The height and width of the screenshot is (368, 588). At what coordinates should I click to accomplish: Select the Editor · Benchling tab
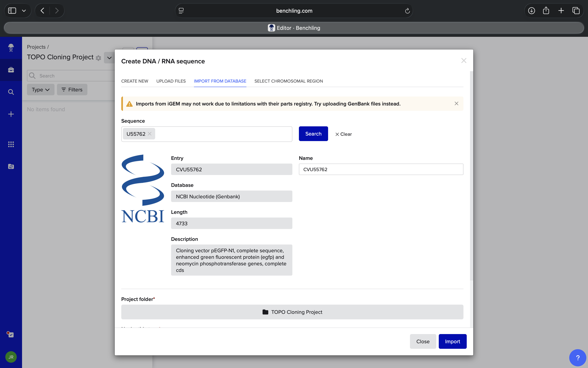point(294,28)
